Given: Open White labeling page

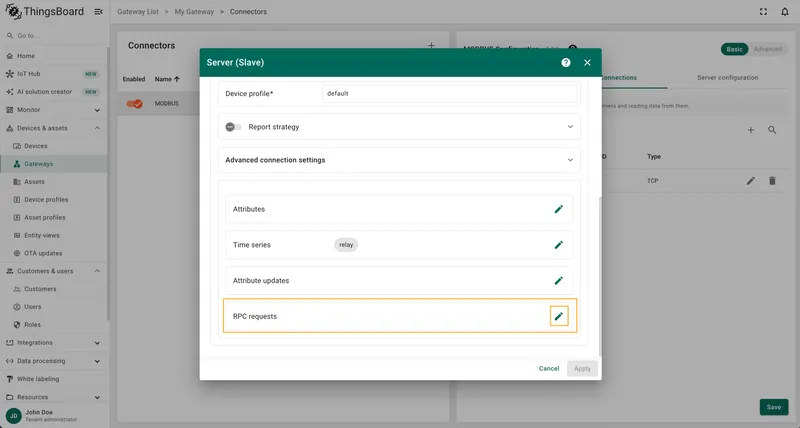Looking at the screenshot, I should (54, 379).
